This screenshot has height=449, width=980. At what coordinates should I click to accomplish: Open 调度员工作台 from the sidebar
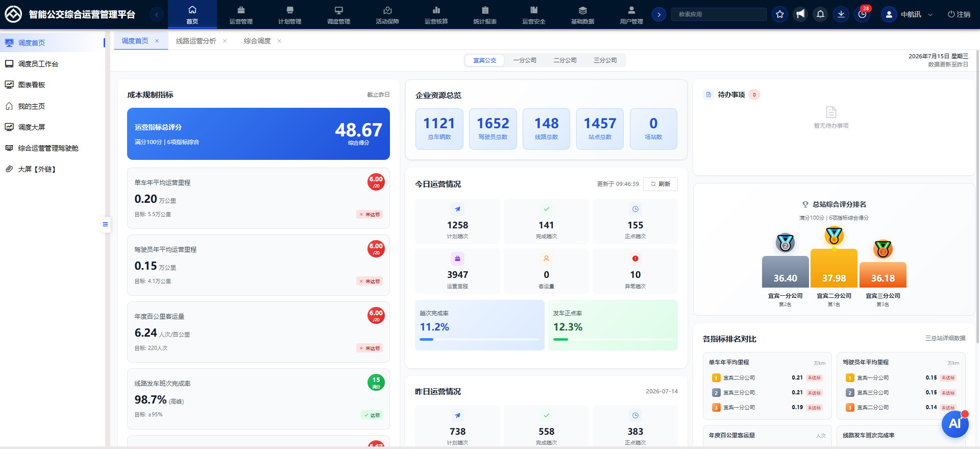pos(53,64)
